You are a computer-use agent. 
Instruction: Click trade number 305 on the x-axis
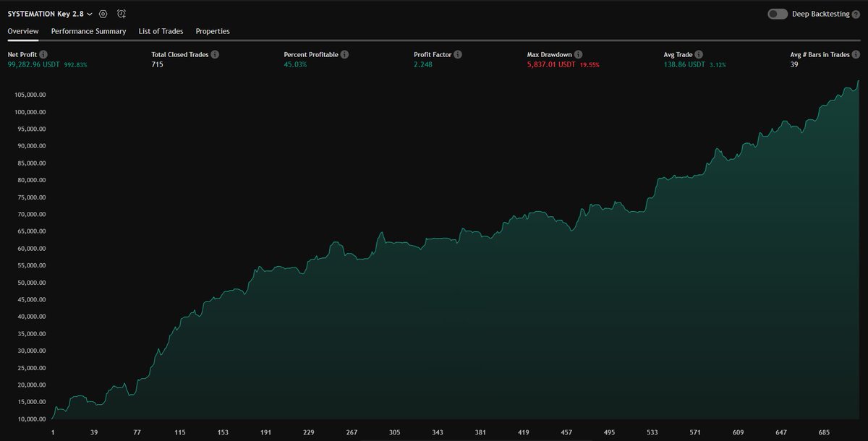pos(395,432)
